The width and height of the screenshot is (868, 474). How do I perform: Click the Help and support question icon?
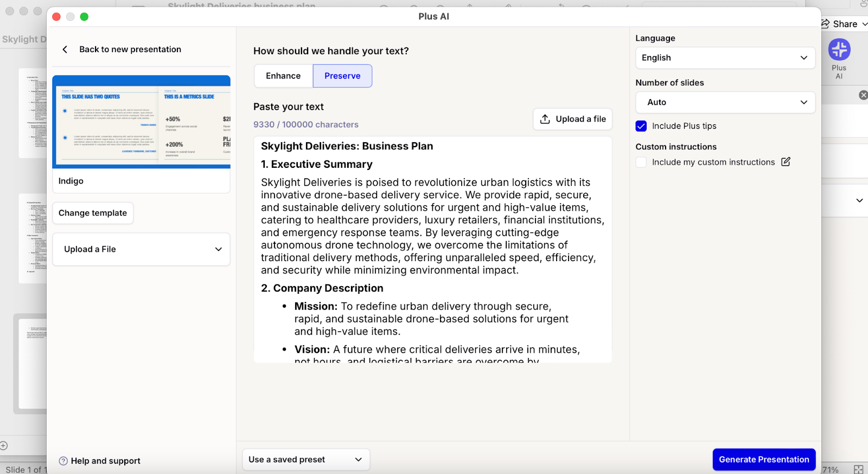tap(63, 461)
